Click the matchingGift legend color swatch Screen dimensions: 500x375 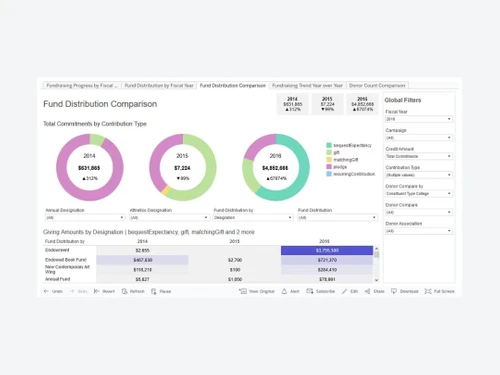pos(329,160)
